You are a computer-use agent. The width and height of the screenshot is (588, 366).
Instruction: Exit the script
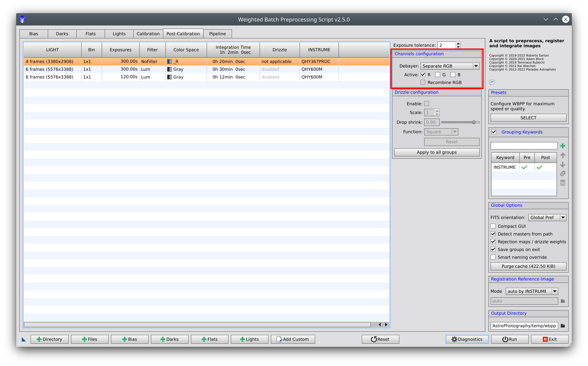[550, 339]
